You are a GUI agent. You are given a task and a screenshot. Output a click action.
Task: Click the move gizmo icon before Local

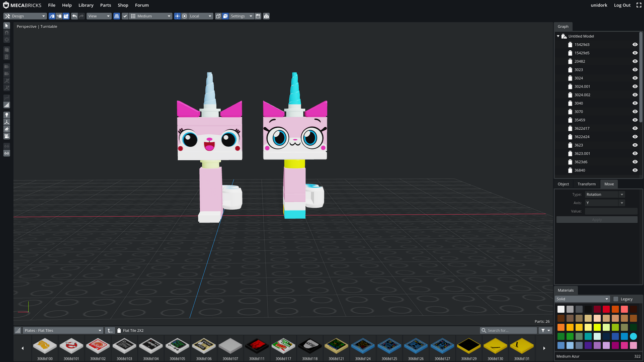click(177, 16)
